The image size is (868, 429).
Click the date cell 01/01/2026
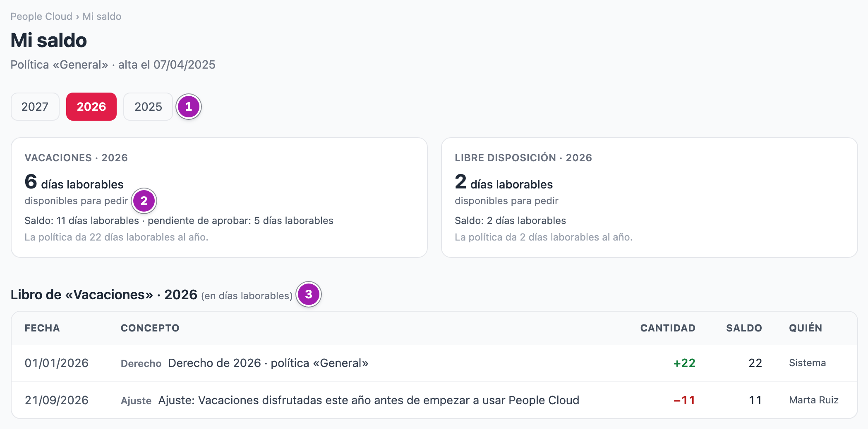coord(57,363)
